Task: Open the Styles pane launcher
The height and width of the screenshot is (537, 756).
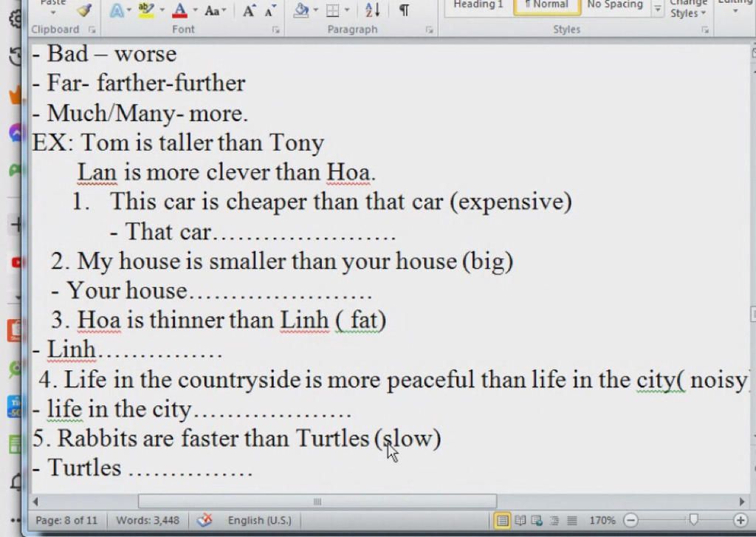Action: click(x=705, y=30)
